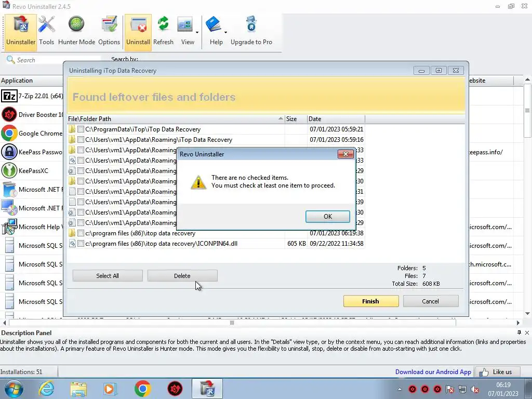Click Download our Android App link
Screen dimensions: 532x399
click(x=433, y=372)
